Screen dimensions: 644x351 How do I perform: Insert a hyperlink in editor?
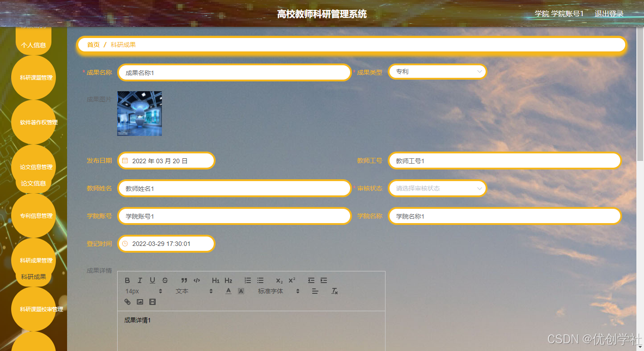pyautogui.click(x=127, y=302)
